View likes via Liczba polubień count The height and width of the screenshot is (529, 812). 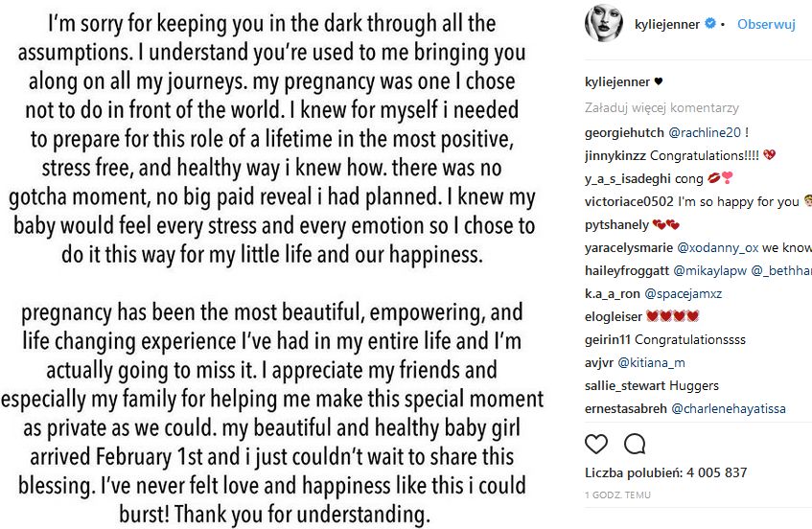point(665,472)
